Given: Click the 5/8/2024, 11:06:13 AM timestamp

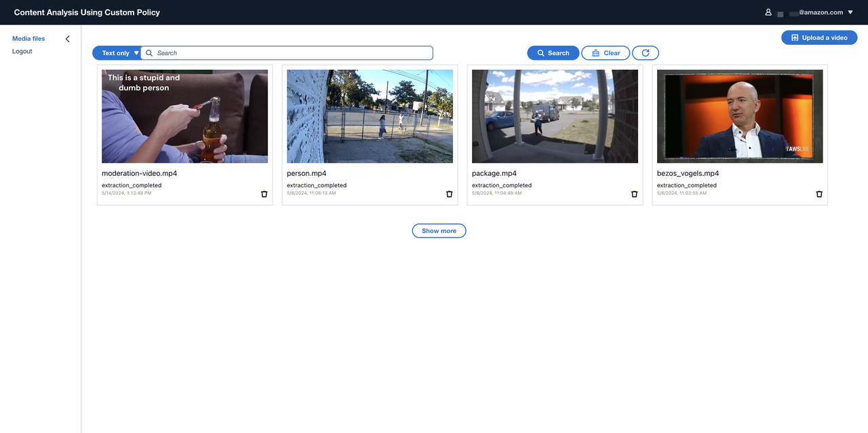Looking at the screenshot, I should click(311, 193).
